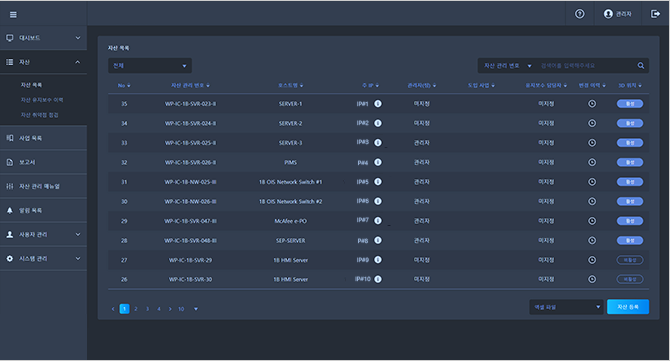Screen dimensions: 670x361
Task: Show IP info icon for SERVER-2
Action: coord(378,123)
